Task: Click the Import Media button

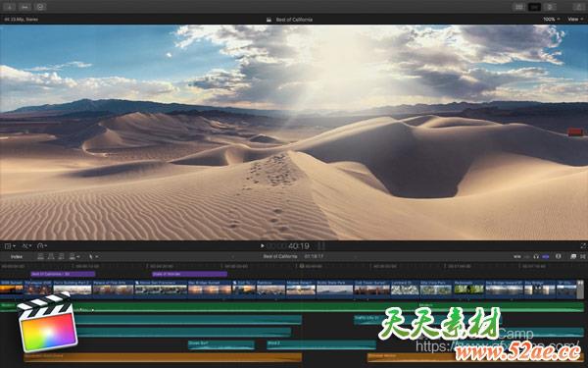Action: click(x=9, y=7)
